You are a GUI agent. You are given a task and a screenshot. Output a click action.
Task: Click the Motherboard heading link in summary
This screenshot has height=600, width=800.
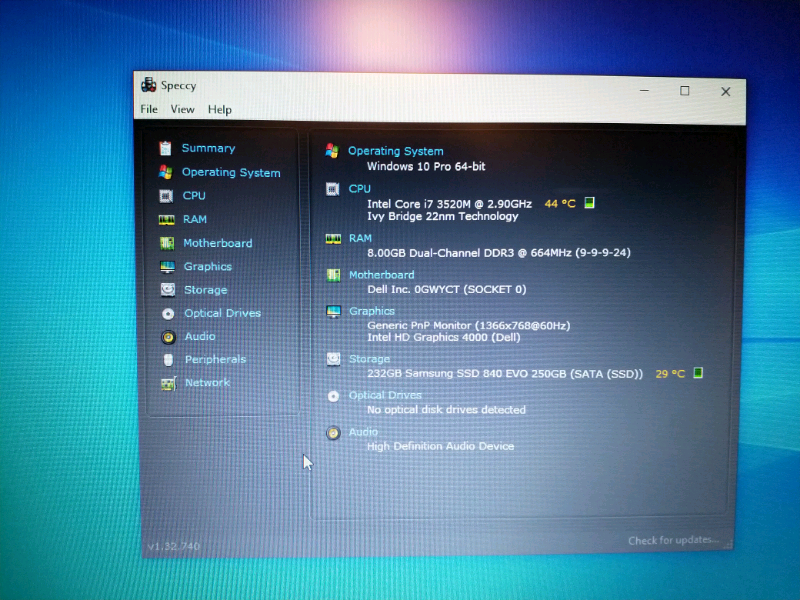[382, 275]
